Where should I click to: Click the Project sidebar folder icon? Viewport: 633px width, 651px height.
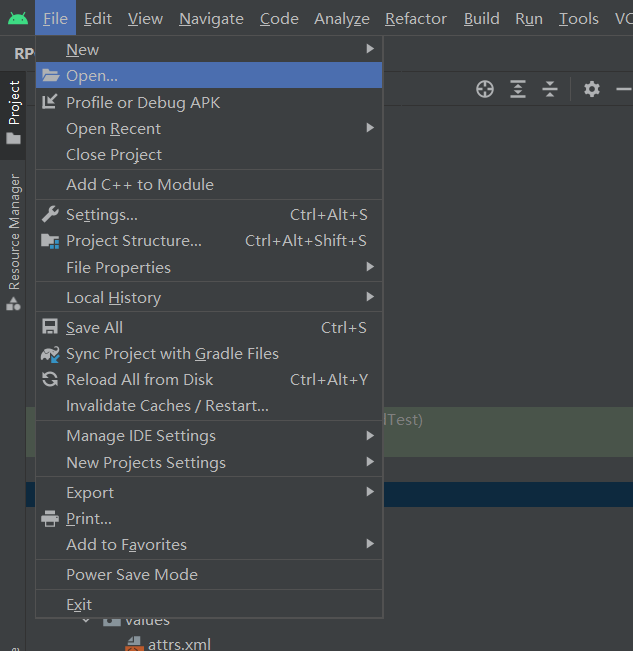pyautogui.click(x=14, y=138)
